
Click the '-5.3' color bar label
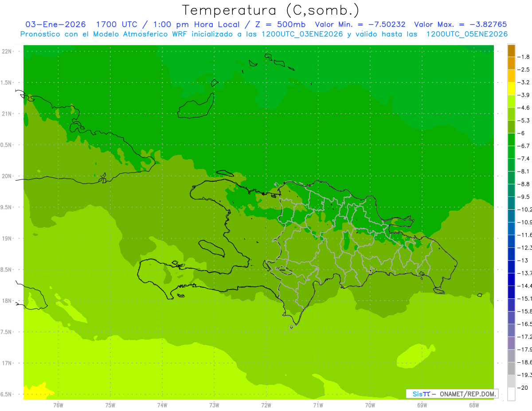pos(524,121)
